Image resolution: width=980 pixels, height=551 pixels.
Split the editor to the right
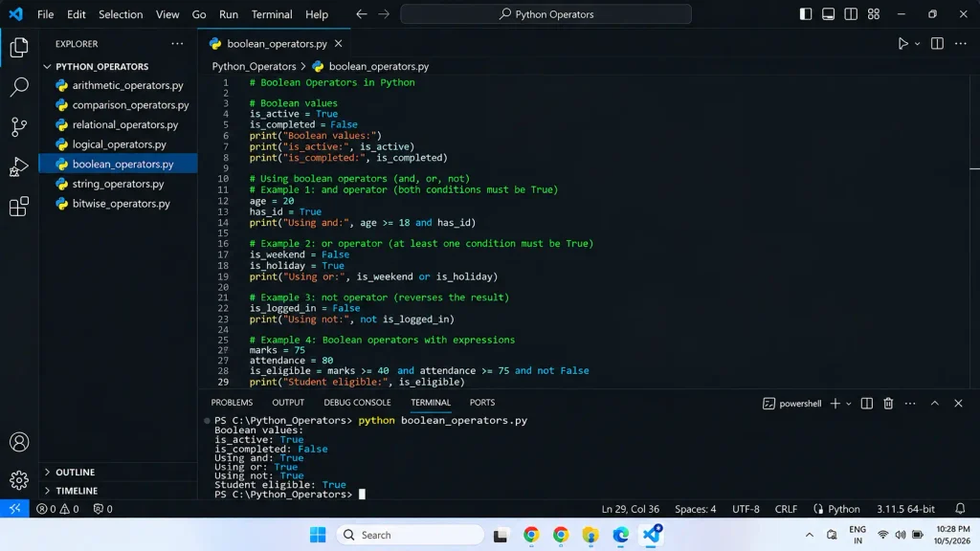937,44
